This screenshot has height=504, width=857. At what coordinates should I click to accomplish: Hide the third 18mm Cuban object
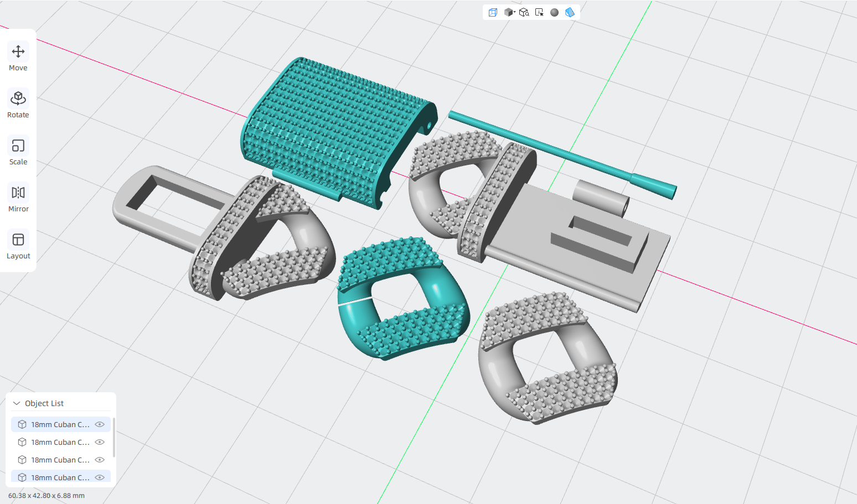coord(100,460)
